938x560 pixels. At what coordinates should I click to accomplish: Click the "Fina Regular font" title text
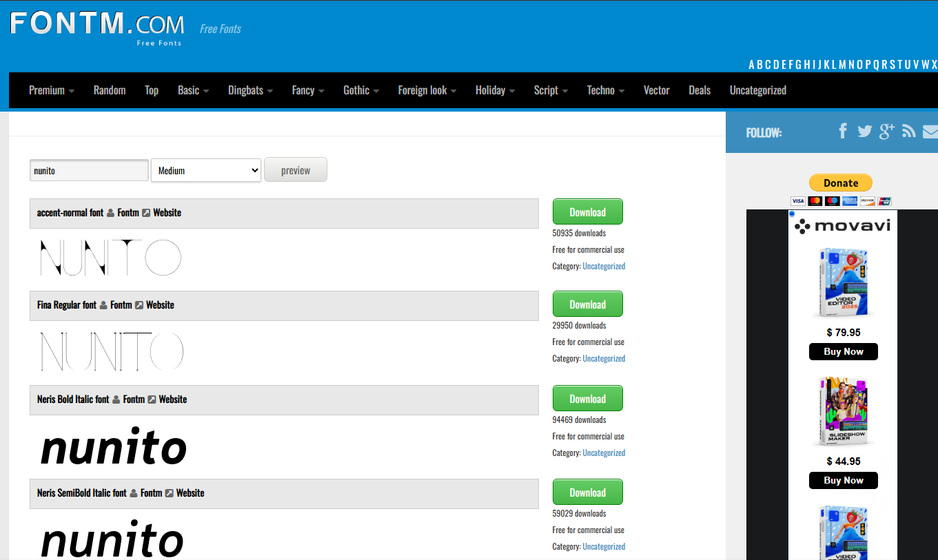pyautogui.click(x=67, y=305)
